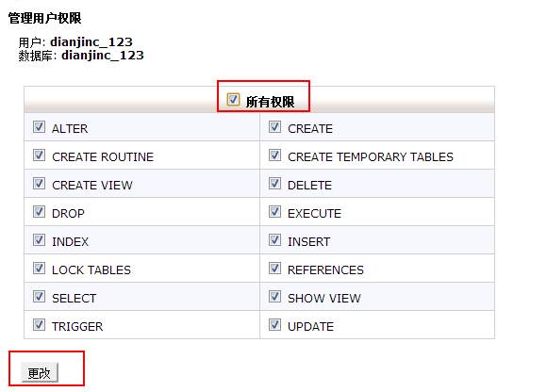Toggle the UPDATE privilege checkbox
Viewport: 547px width, 392px height.
coord(274,325)
